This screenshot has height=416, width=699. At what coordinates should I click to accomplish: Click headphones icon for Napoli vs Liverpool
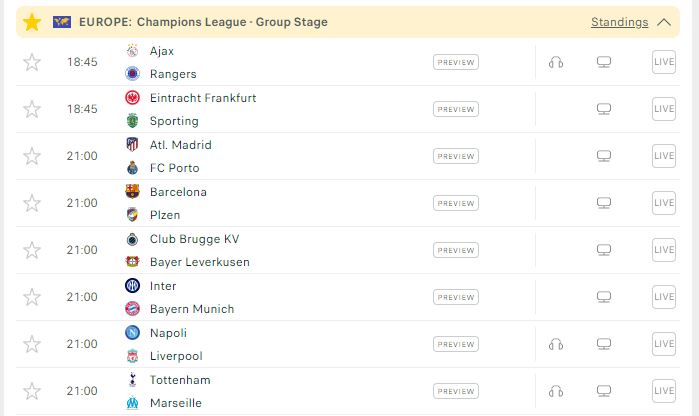[x=555, y=344]
